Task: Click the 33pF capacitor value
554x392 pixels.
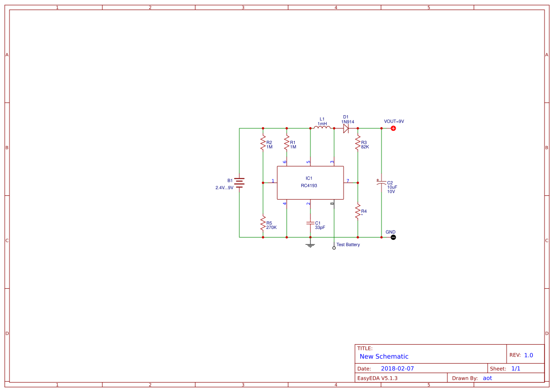Action: (x=320, y=227)
